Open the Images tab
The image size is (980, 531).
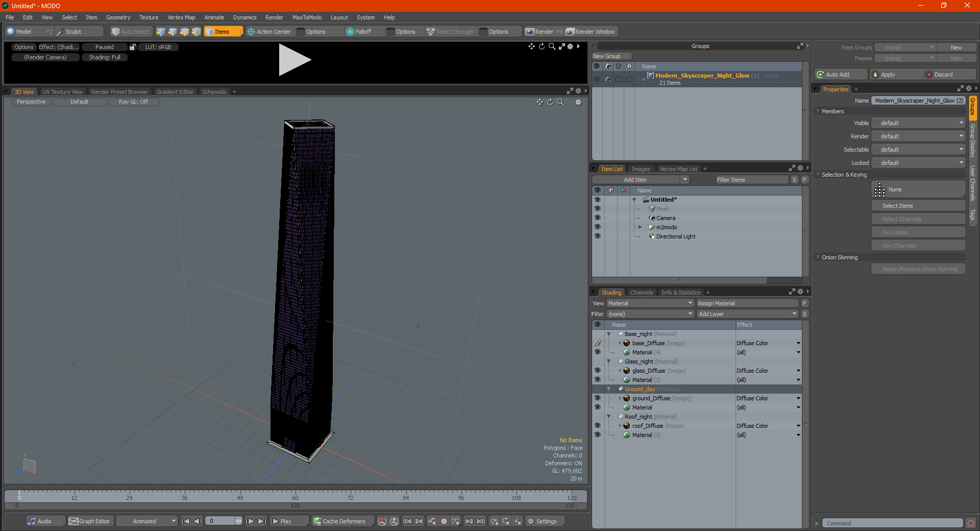click(x=641, y=169)
